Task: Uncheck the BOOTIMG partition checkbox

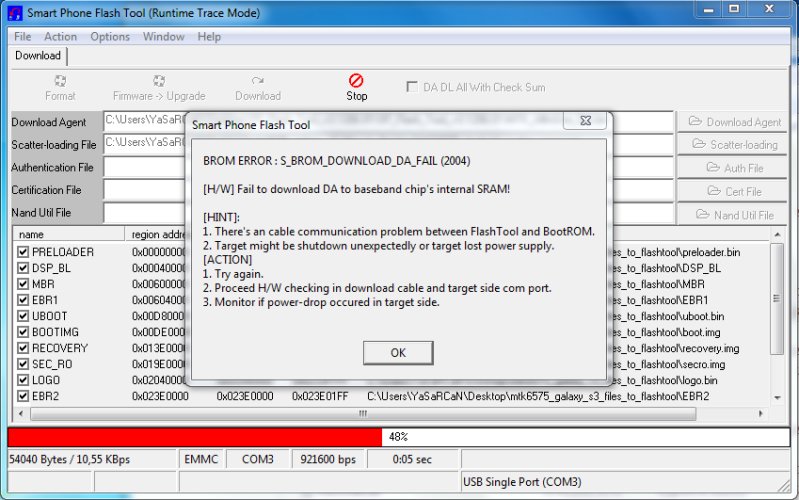Action: coord(22,332)
